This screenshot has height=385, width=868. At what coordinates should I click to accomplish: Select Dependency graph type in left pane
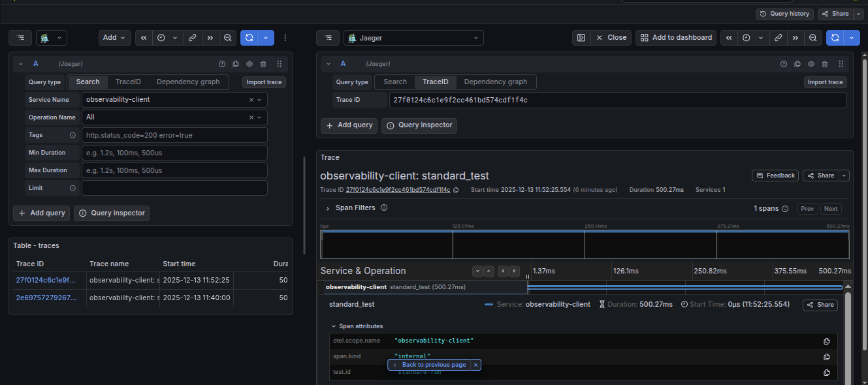pyautogui.click(x=188, y=82)
